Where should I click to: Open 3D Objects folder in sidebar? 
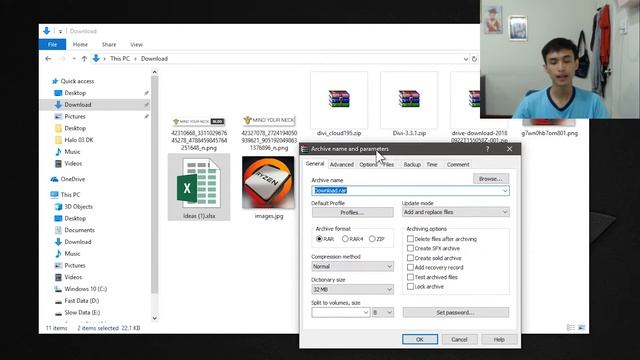tap(78, 207)
